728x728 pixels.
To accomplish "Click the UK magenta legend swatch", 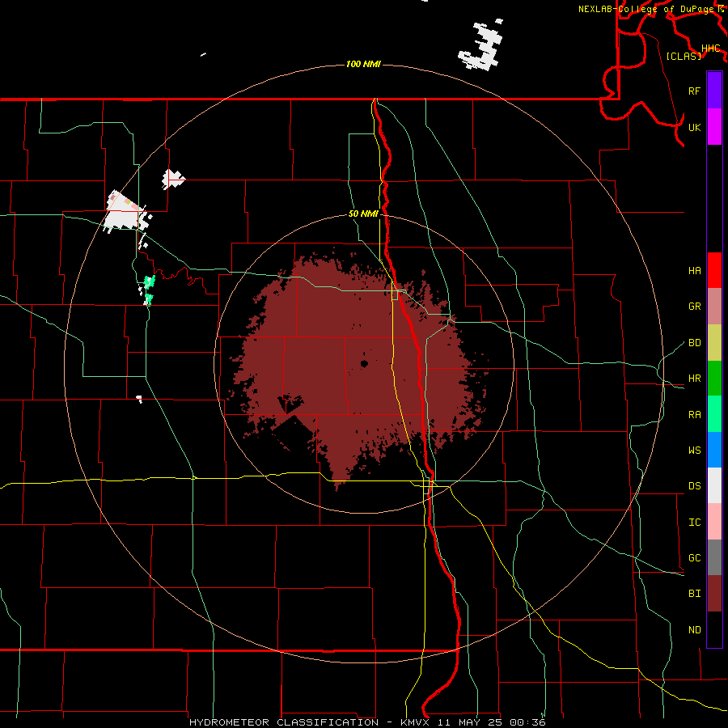I will point(714,127).
